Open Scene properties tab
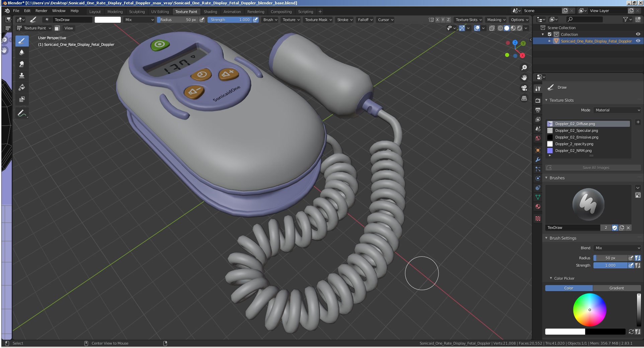Viewport: 644px width, 348px height. (538, 128)
